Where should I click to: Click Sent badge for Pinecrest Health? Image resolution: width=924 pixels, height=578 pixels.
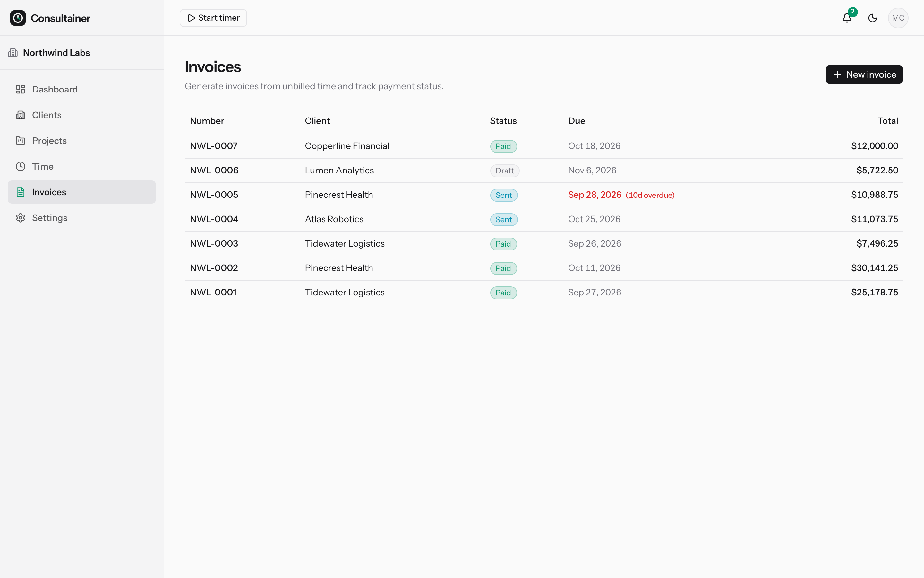point(504,195)
